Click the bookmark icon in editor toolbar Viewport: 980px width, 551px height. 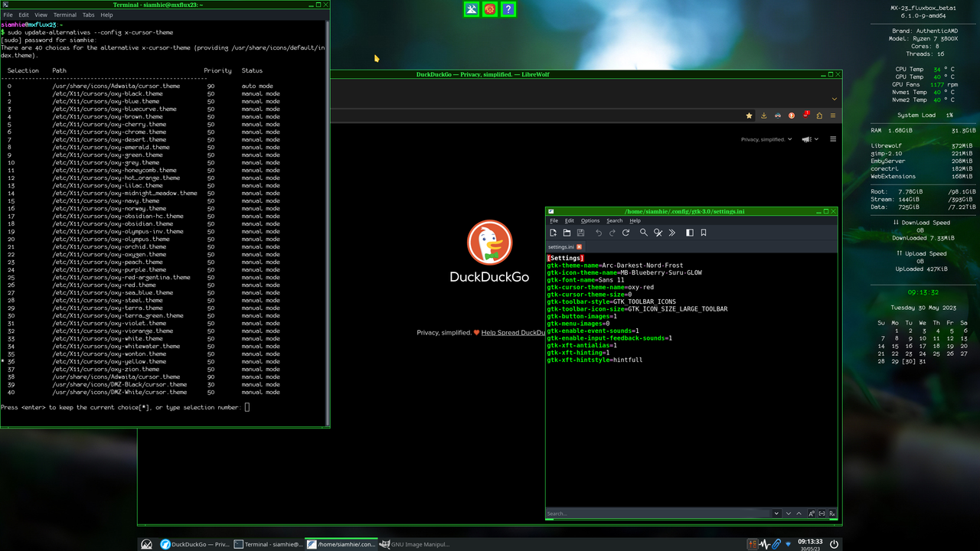(704, 233)
